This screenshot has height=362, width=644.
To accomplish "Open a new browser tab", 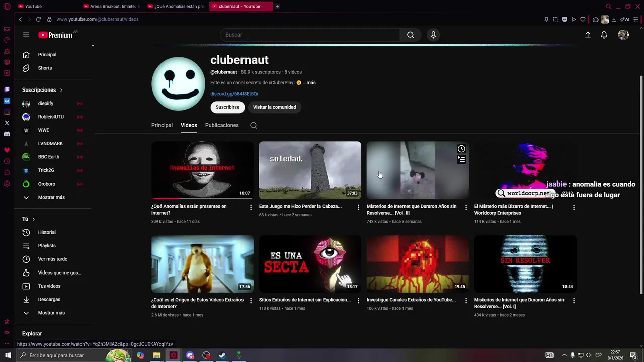I will (x=277, y=6).
